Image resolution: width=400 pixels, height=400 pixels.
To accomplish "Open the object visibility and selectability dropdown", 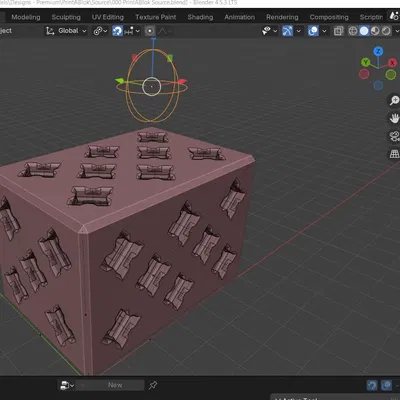I will click(269, 31).
